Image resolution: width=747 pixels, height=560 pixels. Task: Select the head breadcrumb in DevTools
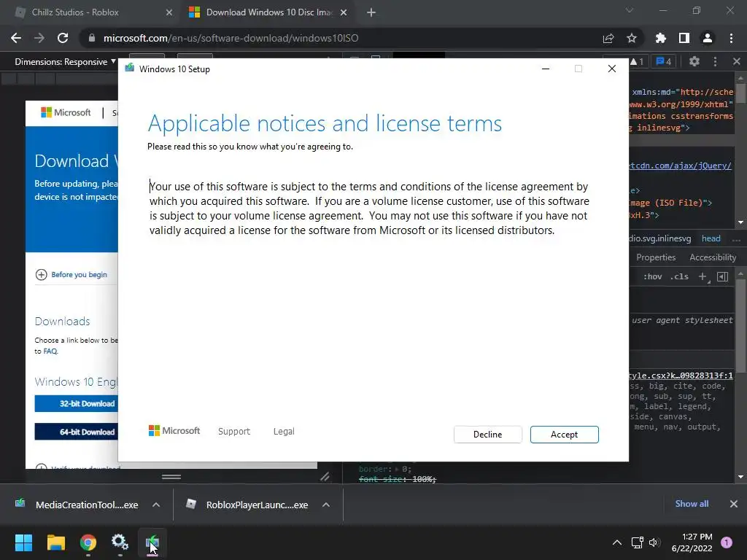tap(711, 238)
